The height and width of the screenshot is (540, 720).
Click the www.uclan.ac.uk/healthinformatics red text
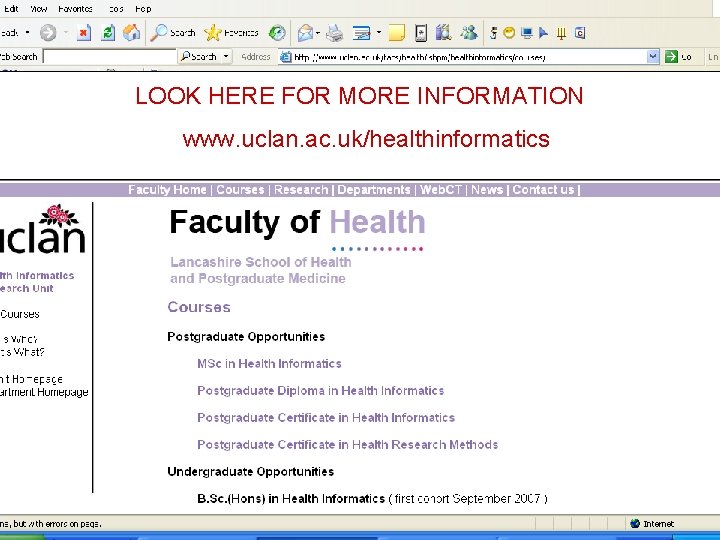366,139
